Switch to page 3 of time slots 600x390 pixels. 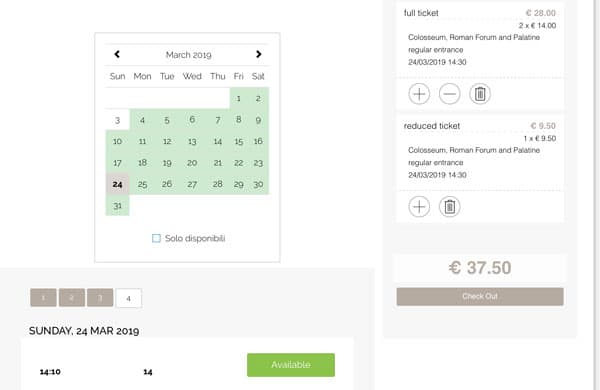[100, 298]
